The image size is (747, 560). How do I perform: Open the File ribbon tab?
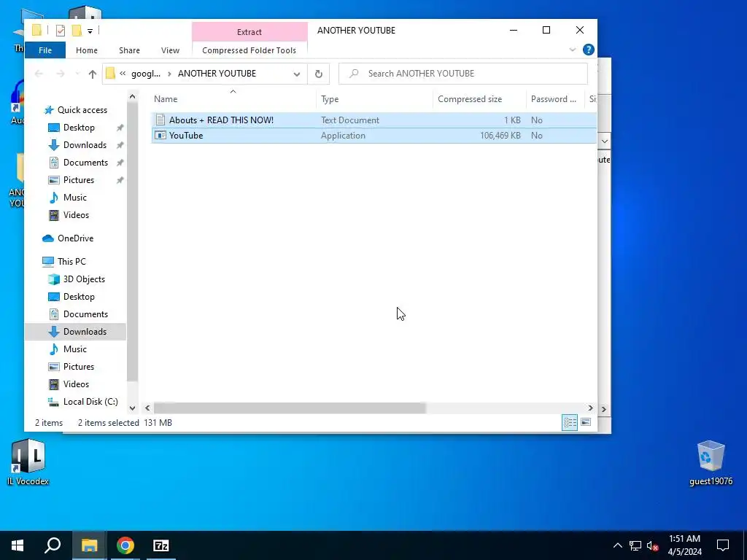tap(45, 50)
